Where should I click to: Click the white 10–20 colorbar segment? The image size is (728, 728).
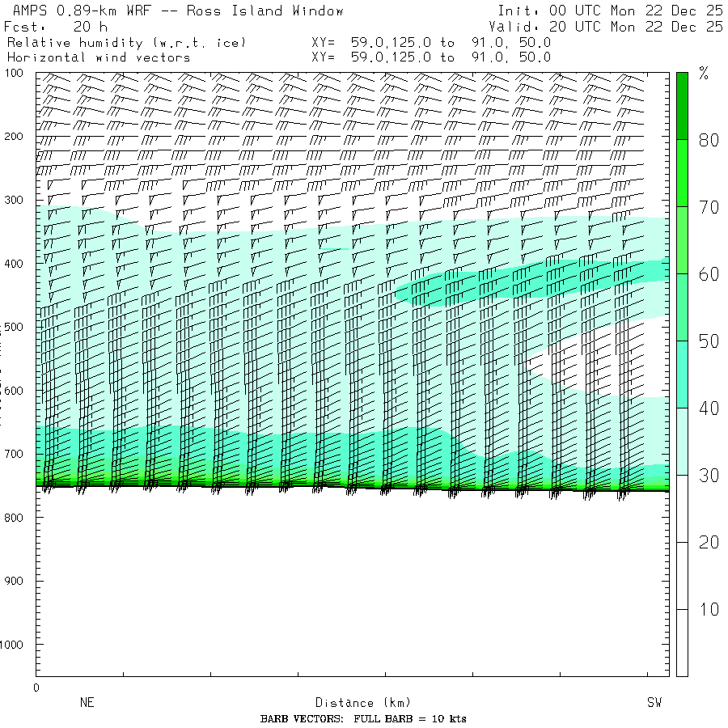click(x=682, y=576)
